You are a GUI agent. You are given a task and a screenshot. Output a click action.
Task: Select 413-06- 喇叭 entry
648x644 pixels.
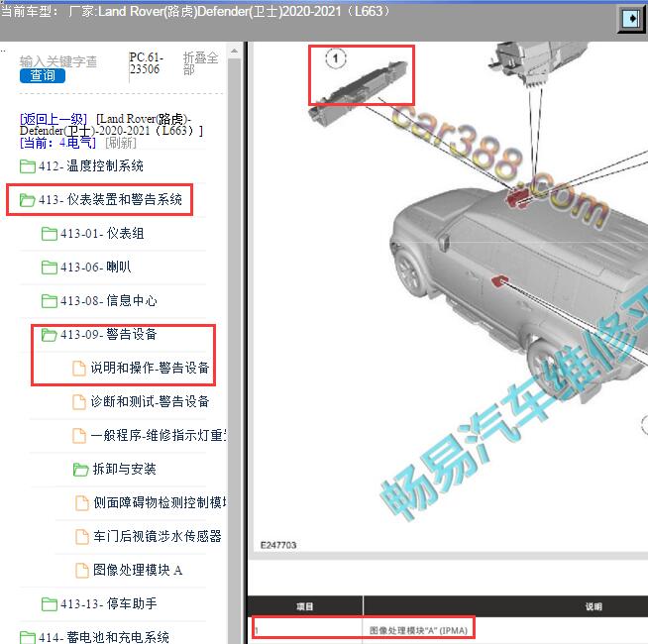(x=95, y=268)
